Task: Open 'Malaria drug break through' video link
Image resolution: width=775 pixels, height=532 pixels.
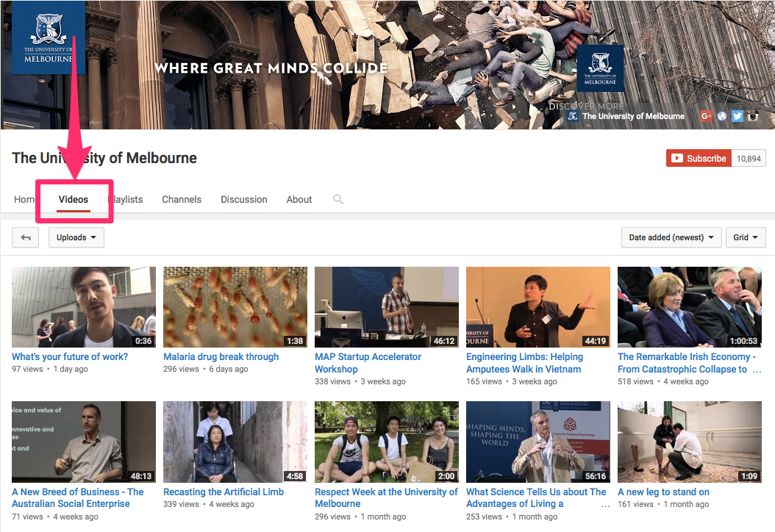Action: 221,357
